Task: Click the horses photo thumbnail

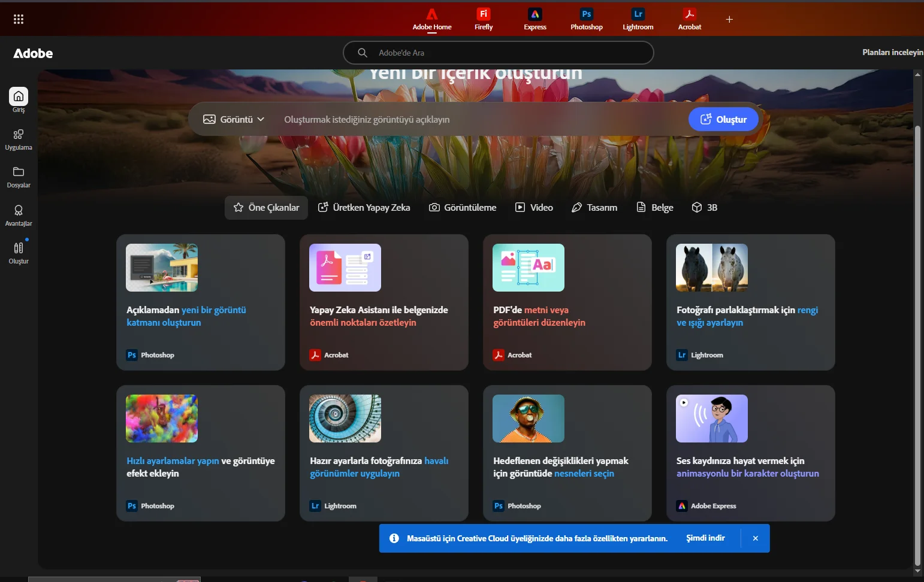Action: 712,268
